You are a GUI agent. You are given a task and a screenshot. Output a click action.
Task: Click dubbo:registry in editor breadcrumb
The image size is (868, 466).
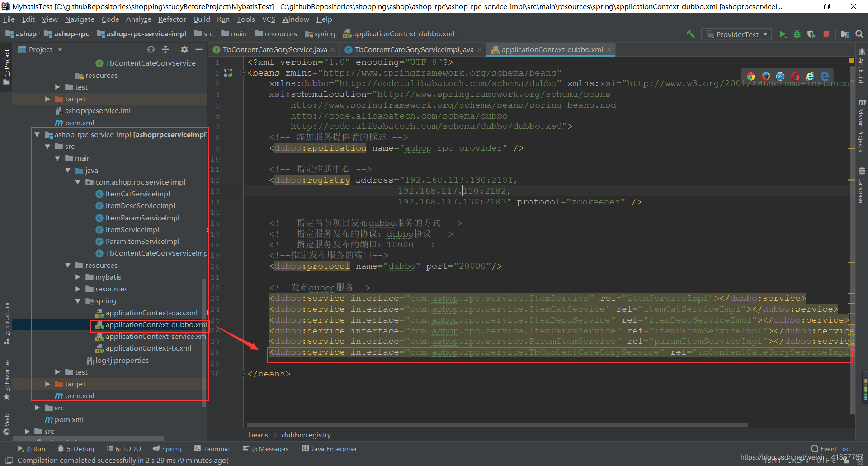pyautogui.click(x=306, y=435)
